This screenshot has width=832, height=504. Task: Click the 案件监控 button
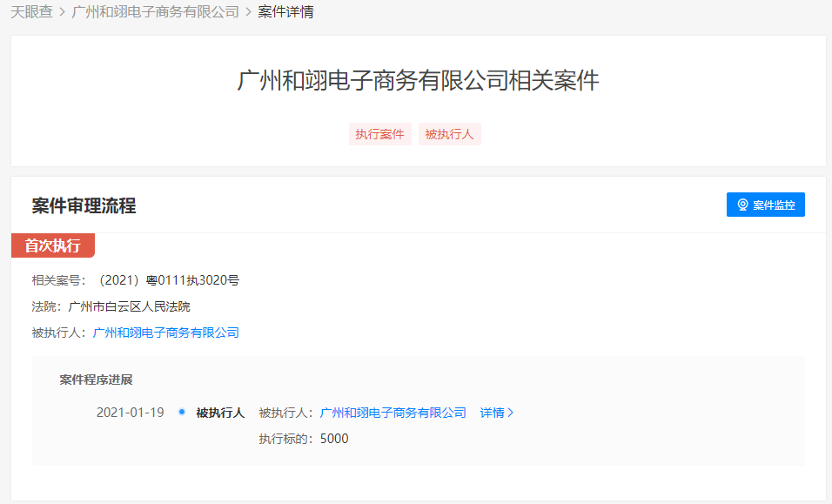(765, 205)
